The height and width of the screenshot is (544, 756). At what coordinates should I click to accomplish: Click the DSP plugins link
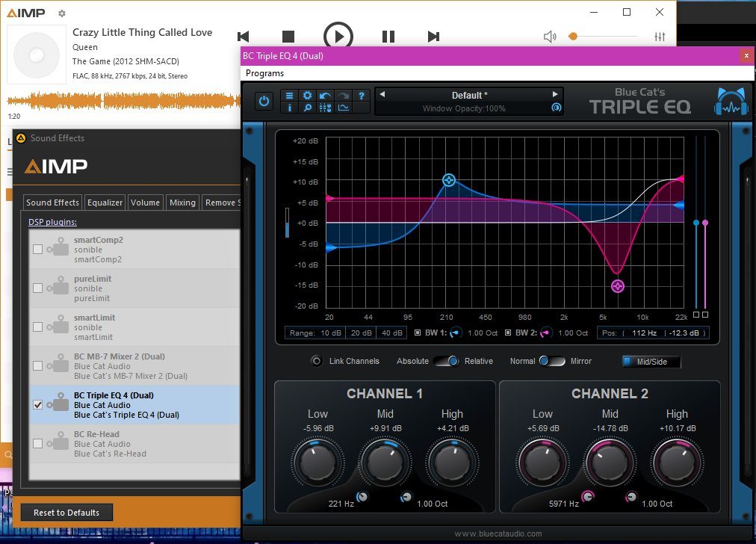[x=52, y=222]
